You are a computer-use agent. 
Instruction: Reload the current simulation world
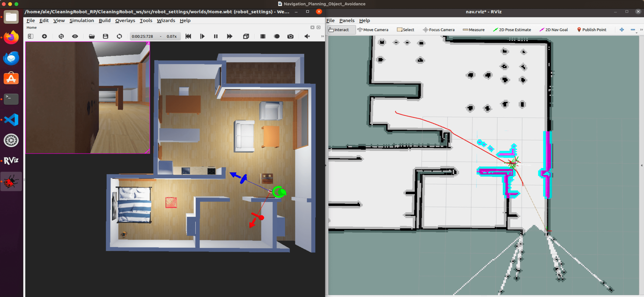(x=120, y=36)
